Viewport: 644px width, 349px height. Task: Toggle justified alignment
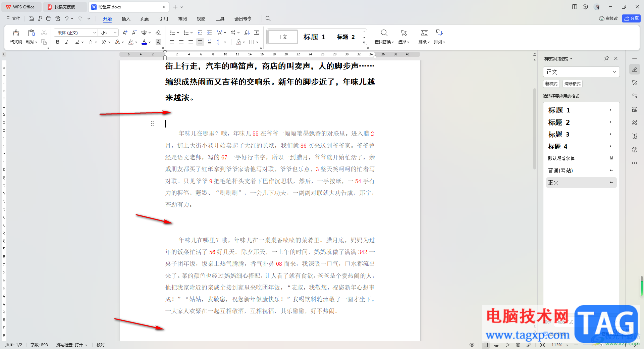tap(200, 42)
